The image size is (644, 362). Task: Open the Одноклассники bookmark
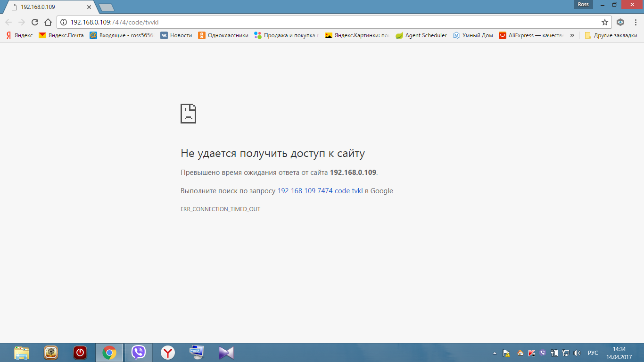pyautogui.click(x=223, y=35)
